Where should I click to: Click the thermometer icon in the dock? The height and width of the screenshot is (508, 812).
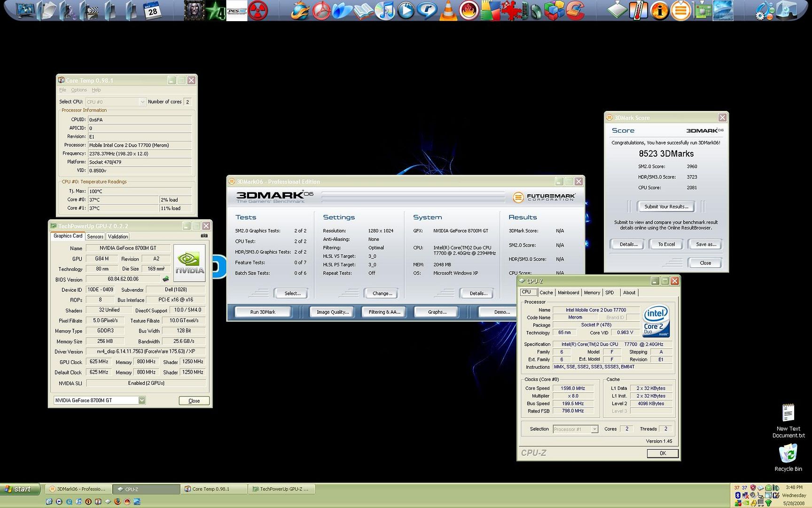point(638,11)
